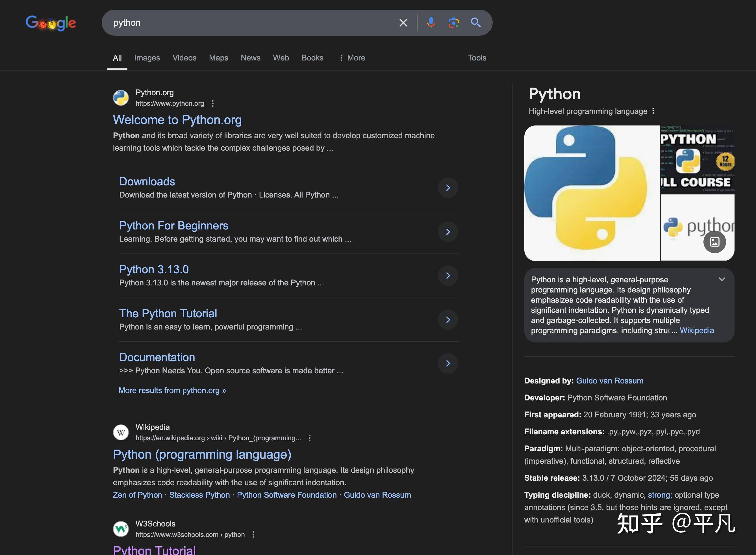Click the Filename extensions info line

pos(612,432)
